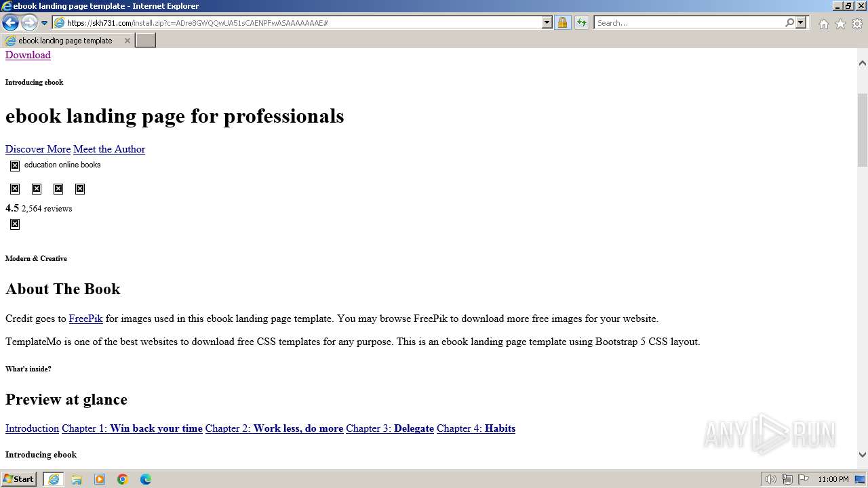Open Chapter 1: Win back your time
Screen dimensions: 868x488
[132, 428]
